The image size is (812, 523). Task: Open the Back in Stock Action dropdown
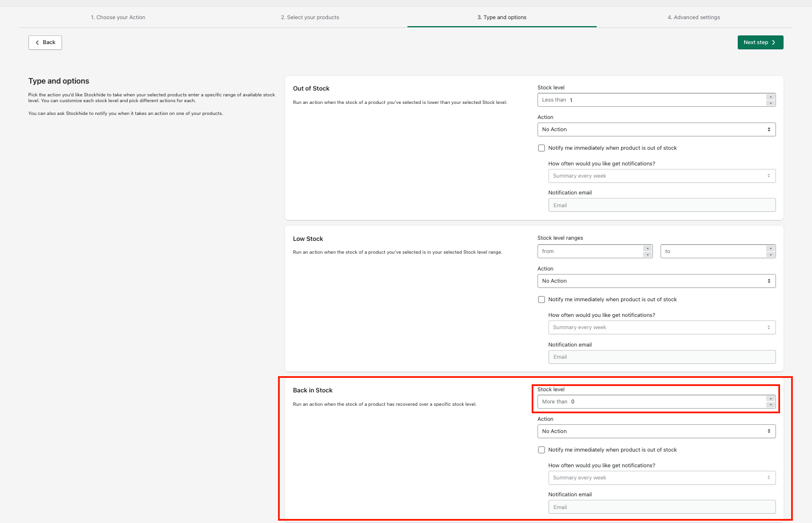[x=656, y=431]
